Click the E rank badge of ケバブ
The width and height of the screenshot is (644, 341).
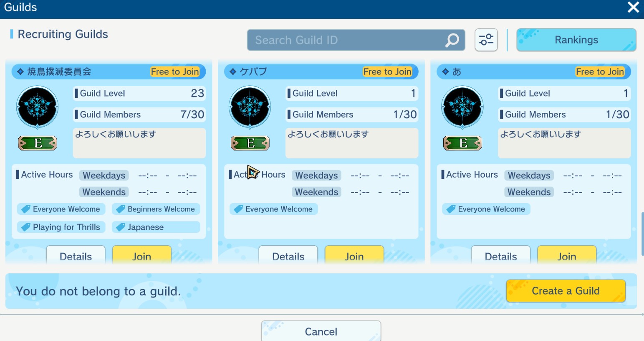250,143
